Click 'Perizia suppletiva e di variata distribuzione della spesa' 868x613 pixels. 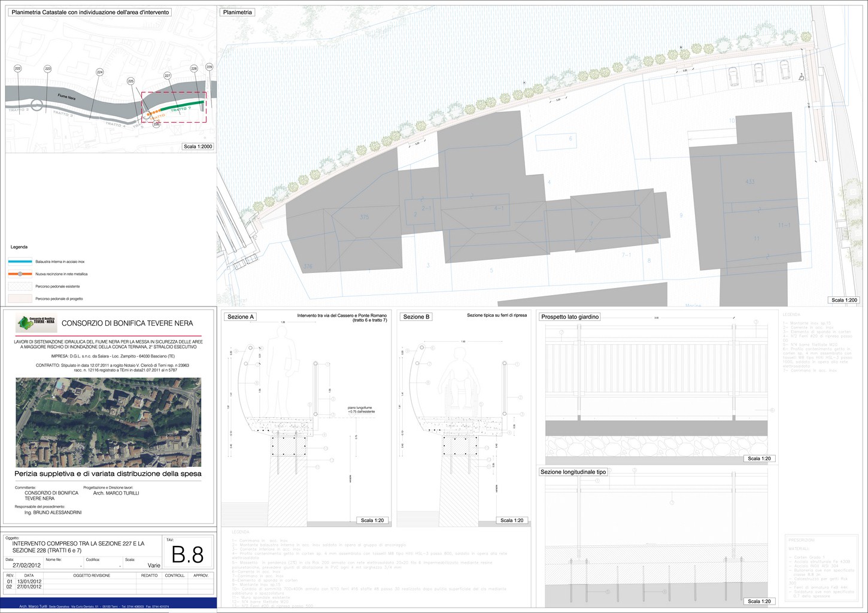pos(108,474)
